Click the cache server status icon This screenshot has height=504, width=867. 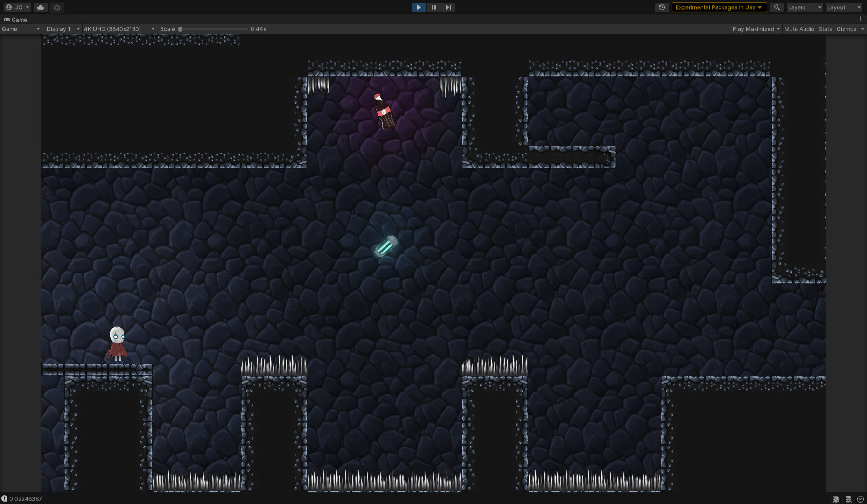tap(848, 499)
